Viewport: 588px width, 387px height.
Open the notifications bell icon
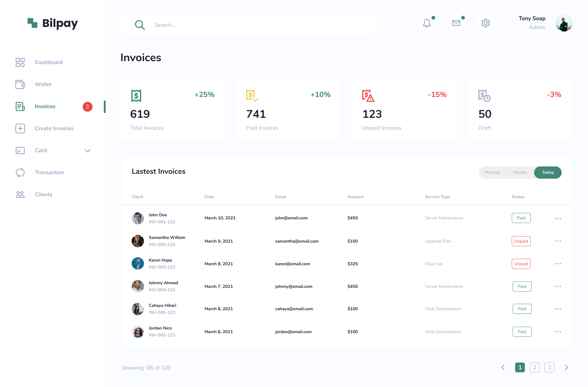point(427,23)
